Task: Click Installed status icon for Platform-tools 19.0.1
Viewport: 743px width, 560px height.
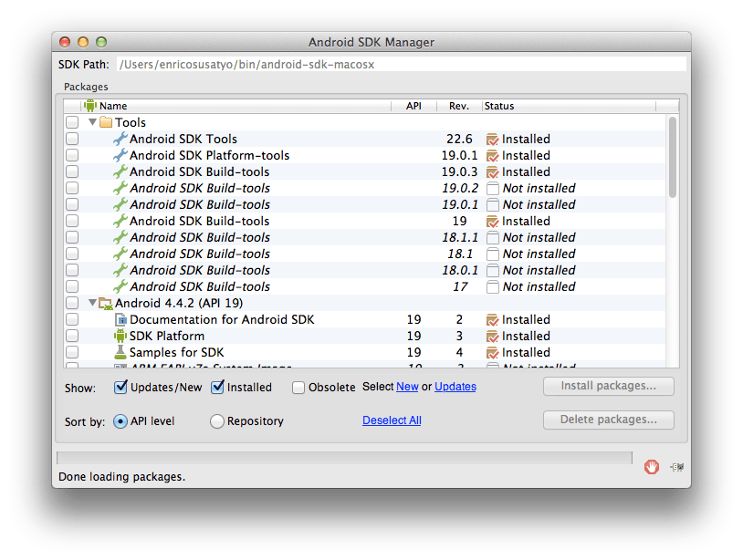Action: (x=492, y=156)
